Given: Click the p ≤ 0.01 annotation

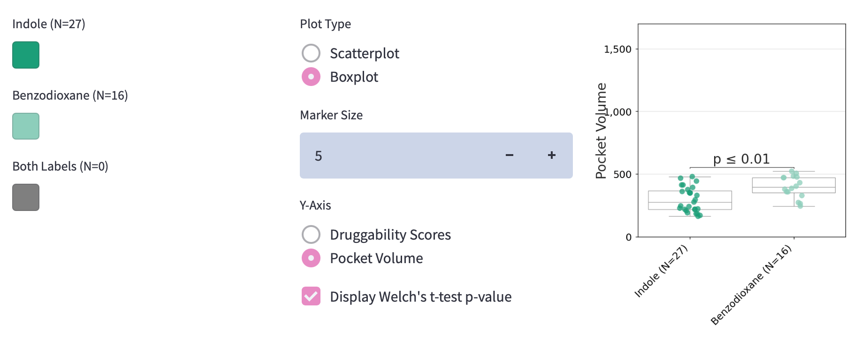Looking at the screenshot, I should (741, 159).
